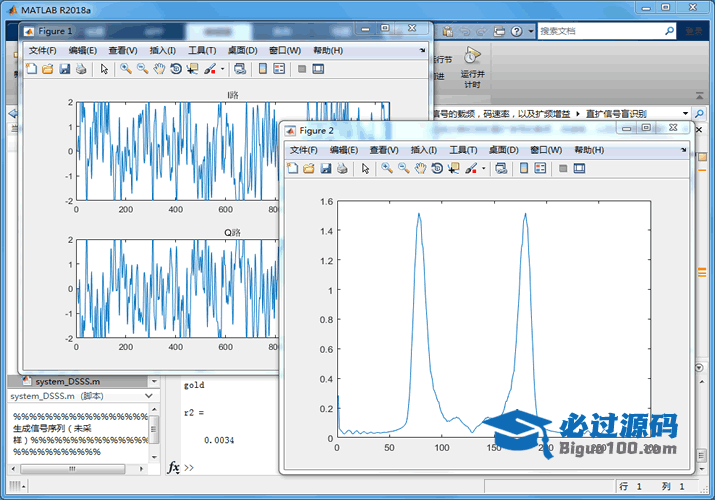Insert Colorbar icon in Figure 1
Viewport: 715px width, 500px height.
click(x=263, y=69)
